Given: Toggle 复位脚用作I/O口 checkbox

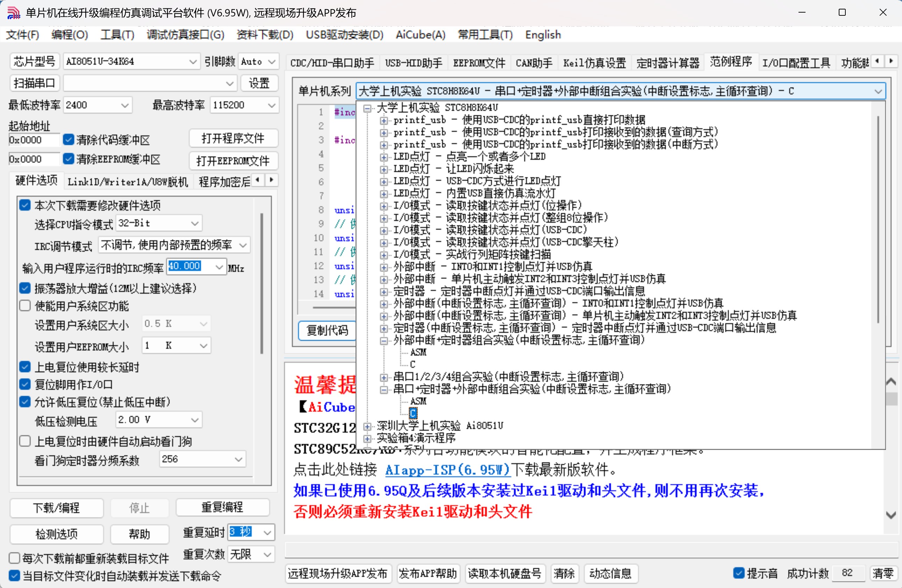Looking at the screenshot, I should pyautogui.click(x=25, y=384).
